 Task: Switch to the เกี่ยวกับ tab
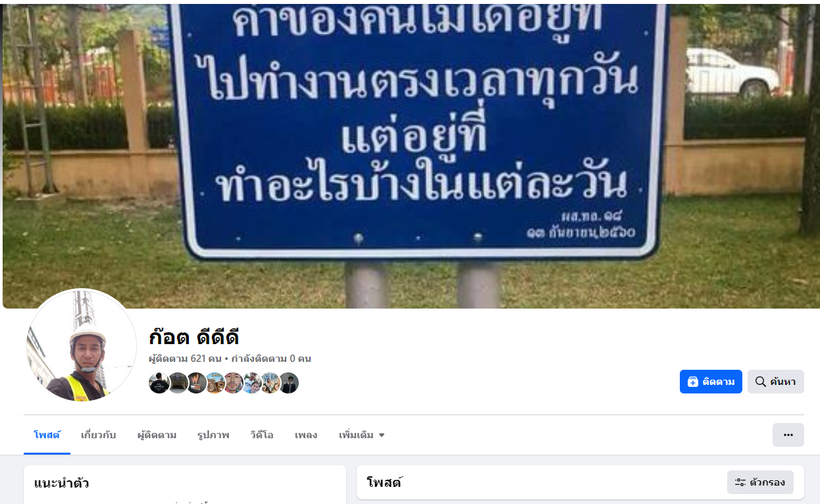click(x=99, y=435)
